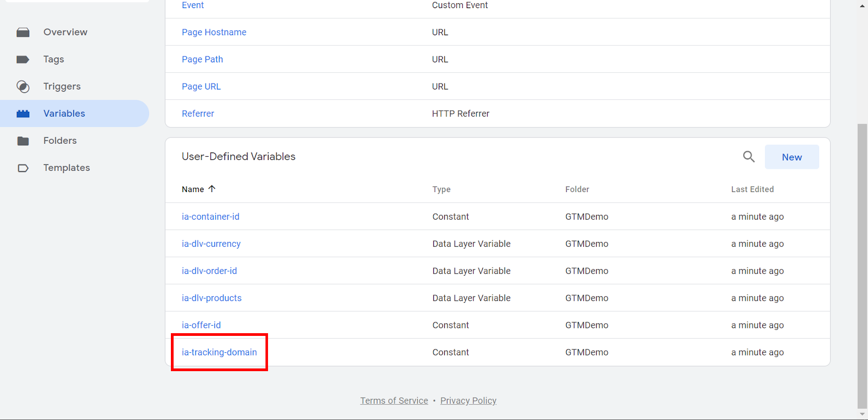Create a New user-defined variable

point(792,157)
